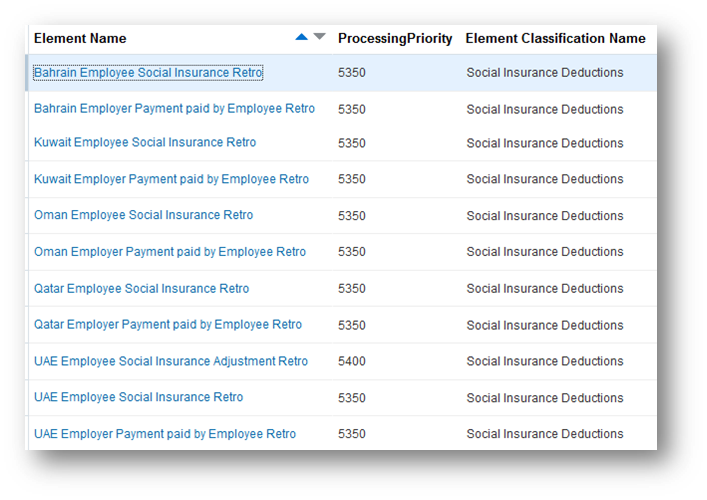Screen dimensions: 707x500
Task: Open Qatar Employer Payment paid by Employee Retro
Action: [168, 325]
